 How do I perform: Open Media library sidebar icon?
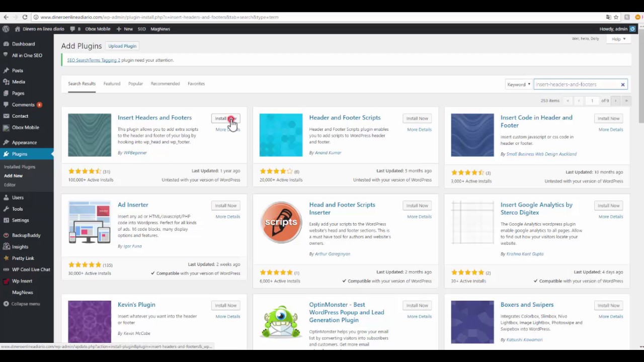(6, 81)
